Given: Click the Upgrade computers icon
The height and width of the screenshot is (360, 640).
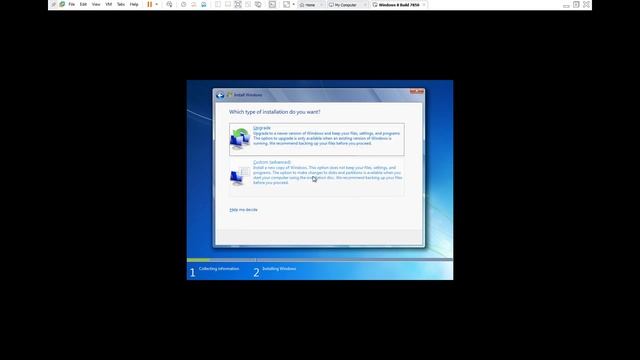Looking at the screenshot, I should pyautogui.click(x=240, y=139).
